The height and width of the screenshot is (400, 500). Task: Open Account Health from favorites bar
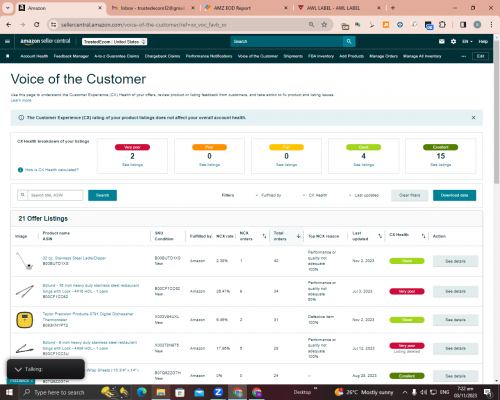pos(34,56)
